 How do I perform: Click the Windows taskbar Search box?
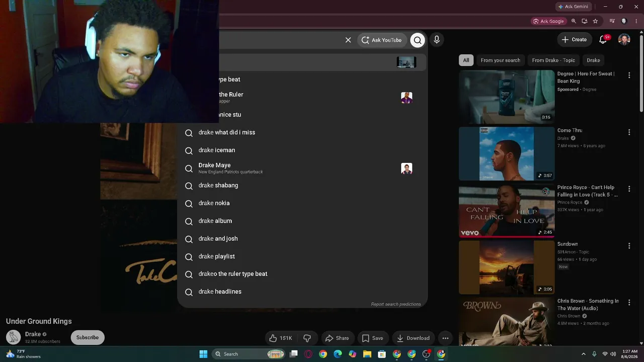[x=249, y=354]
